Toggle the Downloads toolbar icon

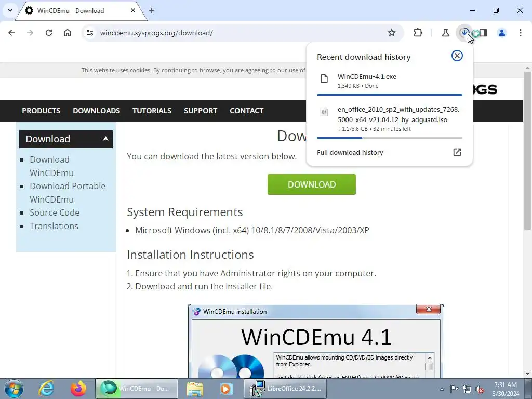pyautogui.click(x=464, y=33)
